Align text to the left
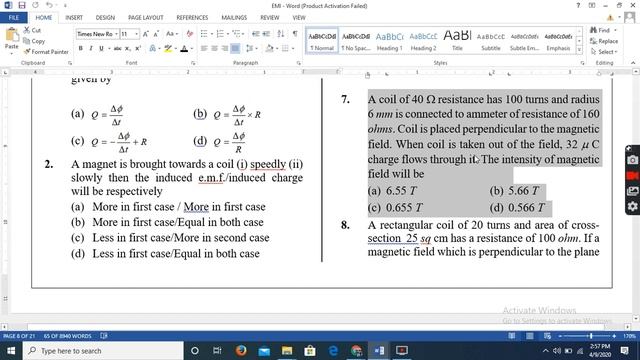 [204, 49]
